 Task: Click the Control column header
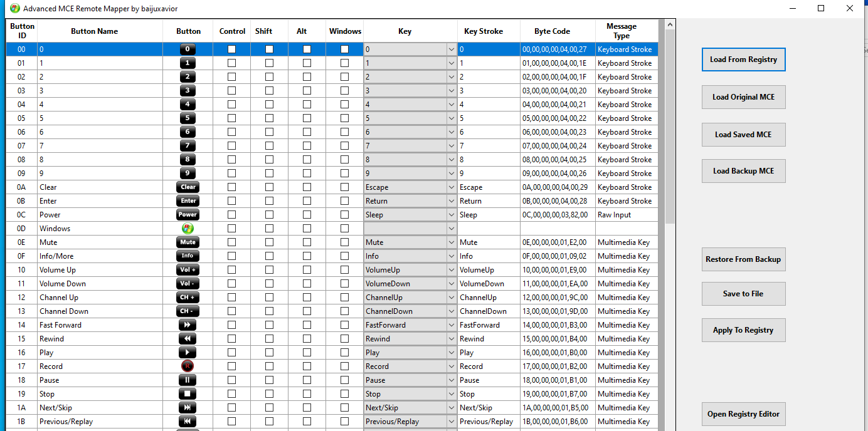coord(232,31)
